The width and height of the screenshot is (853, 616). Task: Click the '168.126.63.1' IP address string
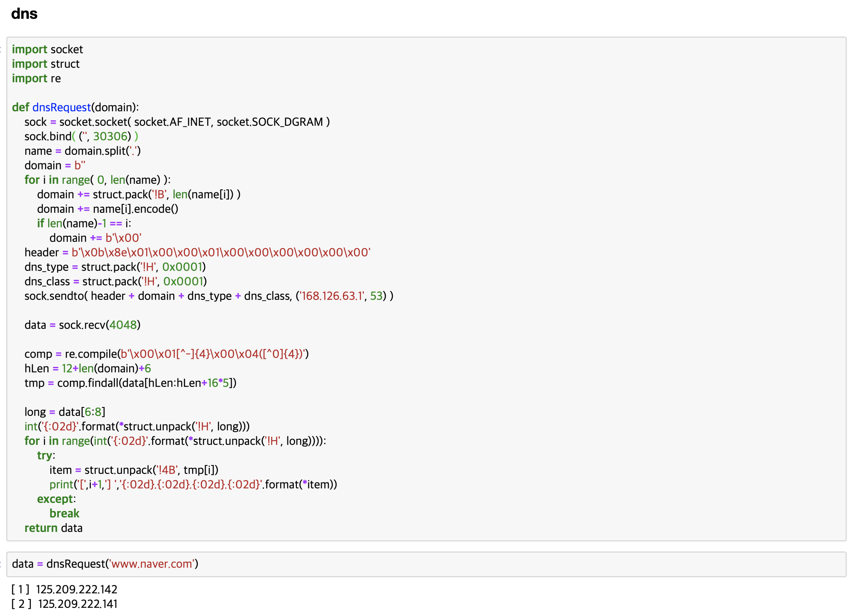332,296
